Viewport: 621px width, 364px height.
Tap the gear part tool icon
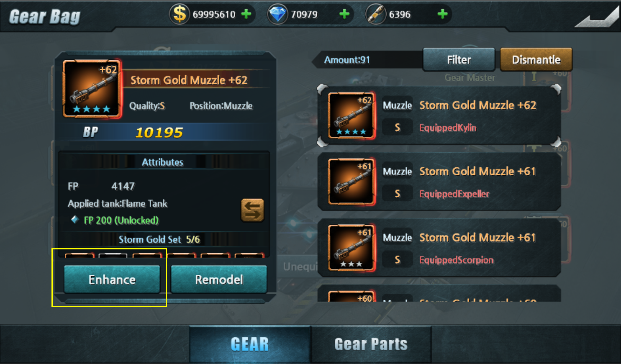point(376,15)
